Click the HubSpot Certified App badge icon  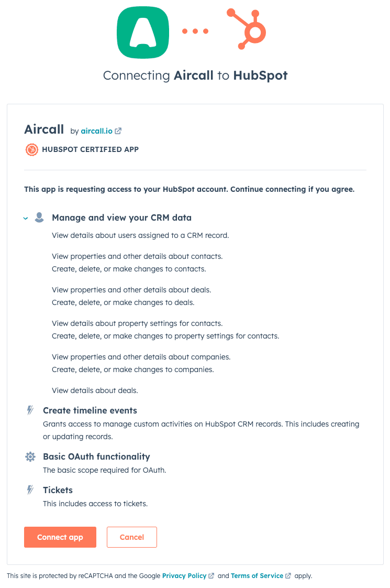(x=31, y=149)
